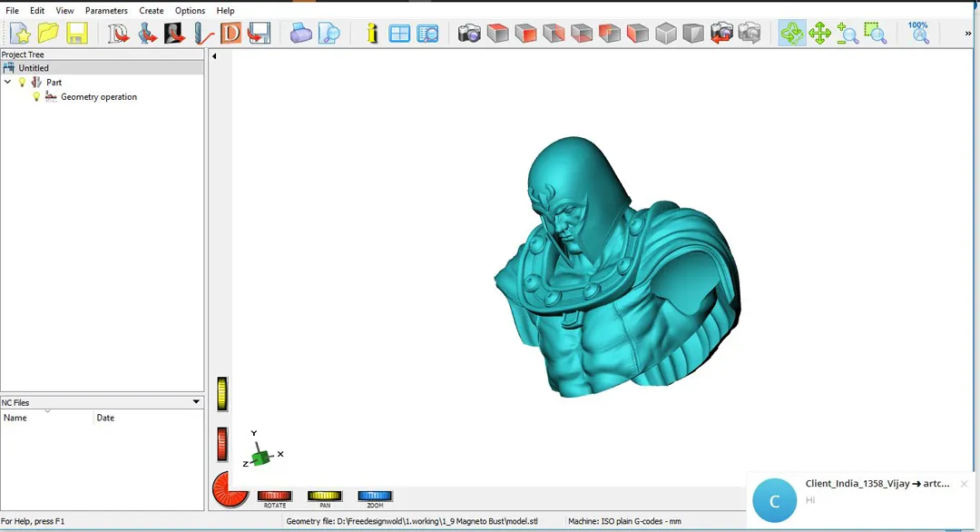This screenshot has width=980, height=532.
Task: Click the floppy disk with red arrow icon
Action: 259,33
